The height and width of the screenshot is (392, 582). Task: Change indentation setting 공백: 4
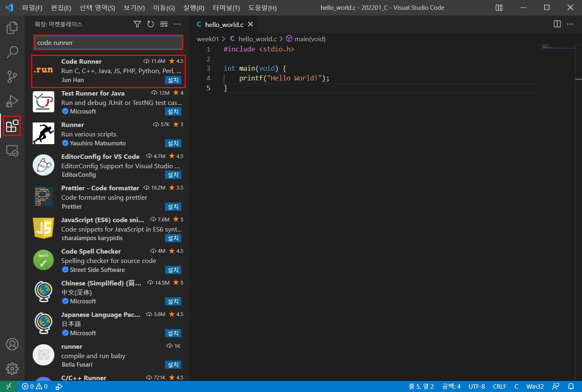[451, 387]
